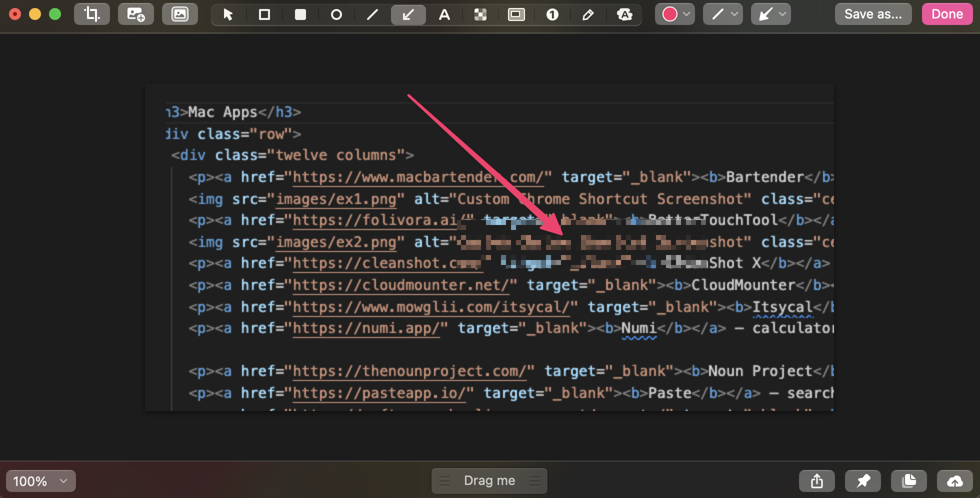
Task: Click the Done button
Action: click(946, 13)
